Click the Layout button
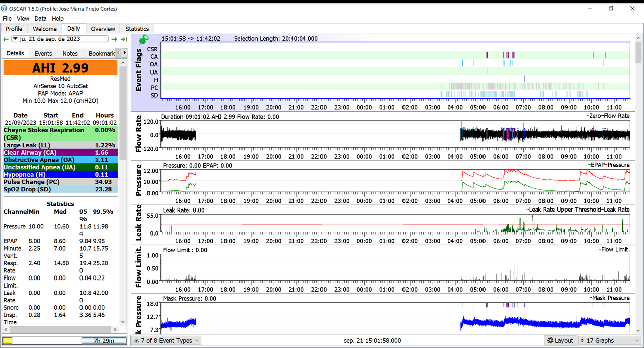The height and width of the screenshot is (348, 644). [x=560, y=341]
